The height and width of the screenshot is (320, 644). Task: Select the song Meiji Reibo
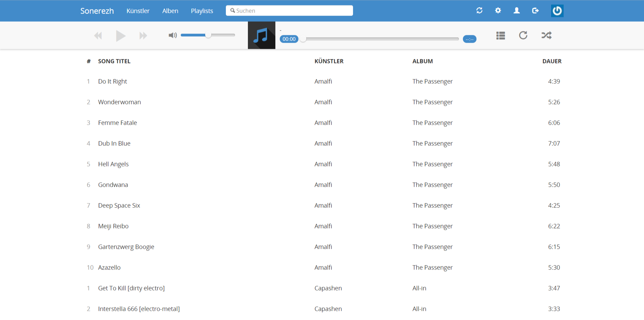[113, 226]
